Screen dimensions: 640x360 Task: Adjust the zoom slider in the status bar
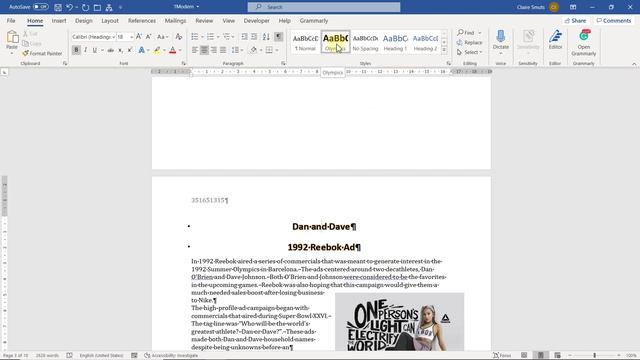point(595,356)
